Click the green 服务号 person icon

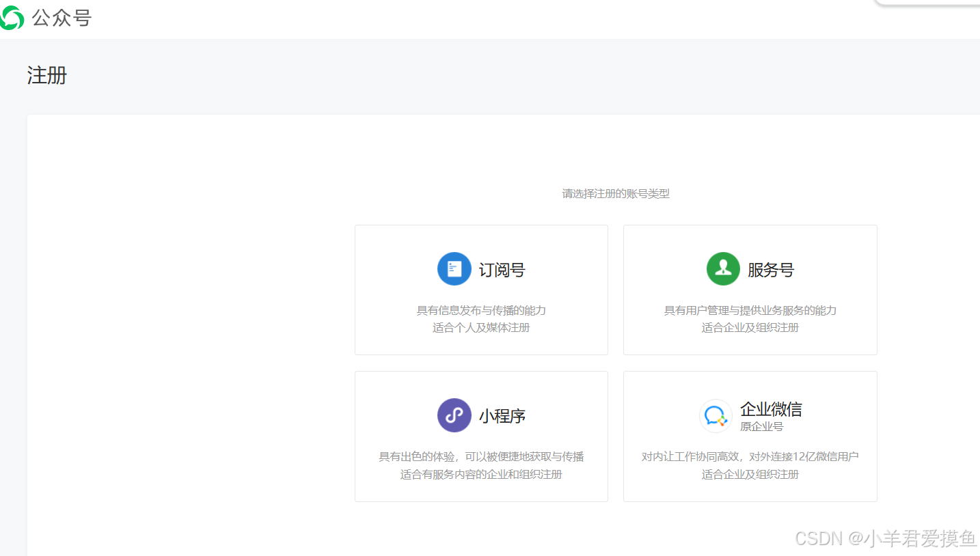click(x=723, y=268)
